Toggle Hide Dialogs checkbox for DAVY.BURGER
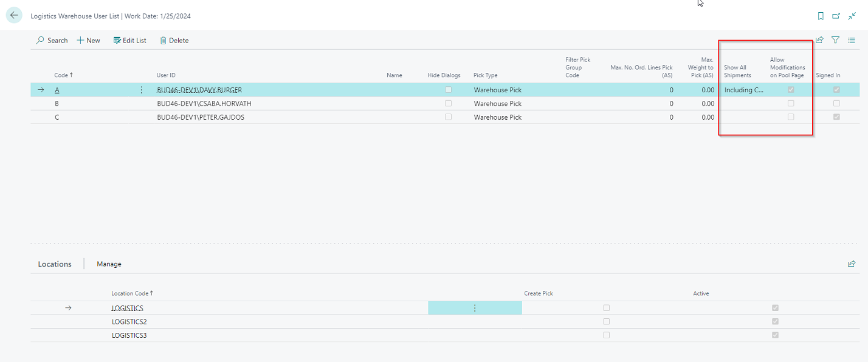 point(448,90)
